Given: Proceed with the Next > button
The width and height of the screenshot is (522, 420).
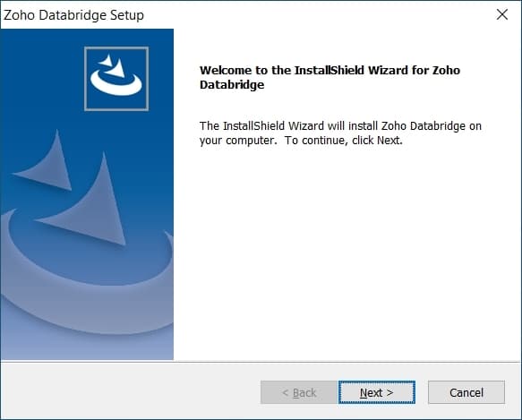Looking at the screenshot, I should click(377, 392).
